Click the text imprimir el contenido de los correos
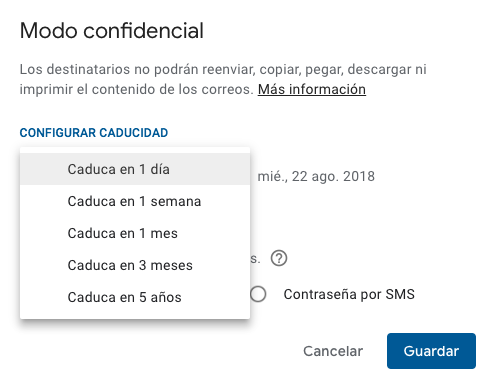This screenshot has width=498, height=386. (x=137, y=89)
